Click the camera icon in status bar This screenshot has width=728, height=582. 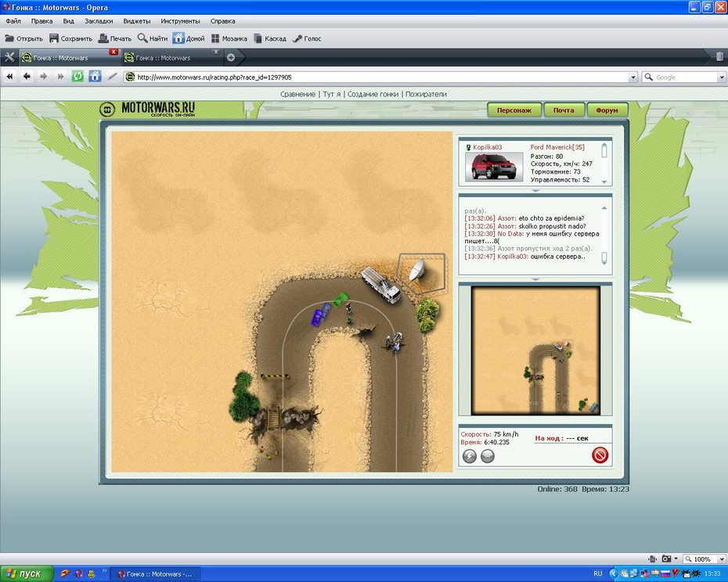point(666,559)
